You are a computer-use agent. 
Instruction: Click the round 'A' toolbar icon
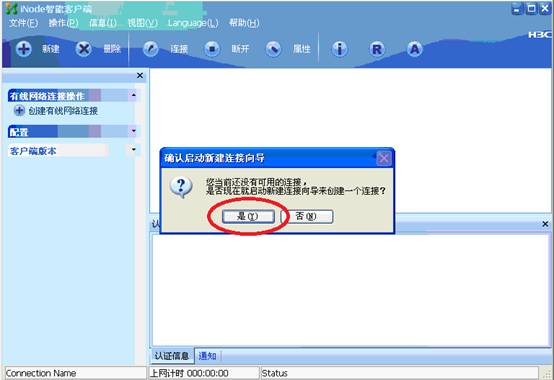point(414,49)
